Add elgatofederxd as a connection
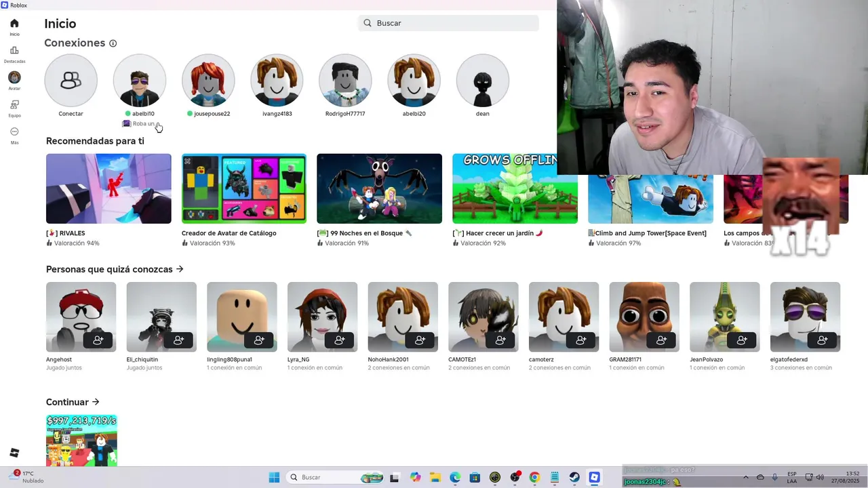The image size is (868, 488). pyautogui.click(x=823, y=340)
